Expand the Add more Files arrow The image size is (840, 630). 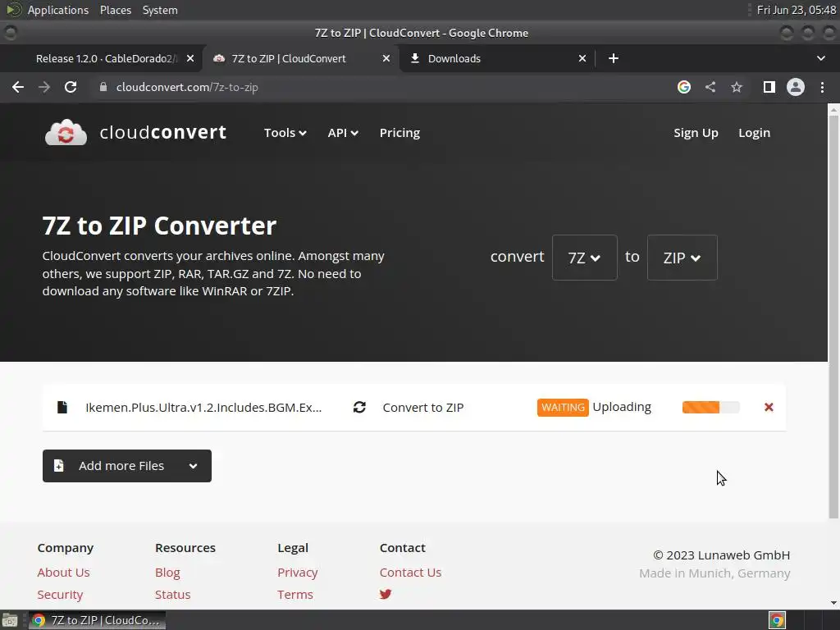pos(194,466)
